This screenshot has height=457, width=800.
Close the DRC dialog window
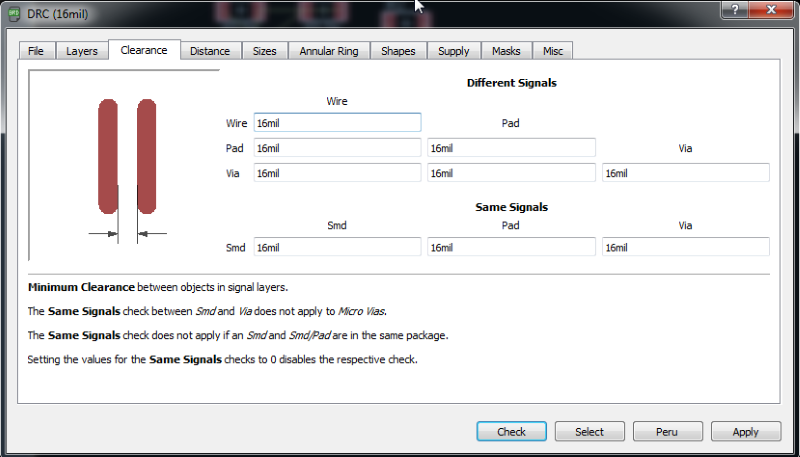[x=770, y=9]
